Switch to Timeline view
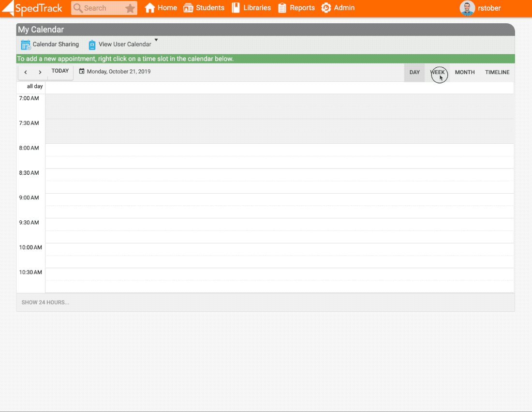Viewport: 532px width, 412px height. pos(497,73)
